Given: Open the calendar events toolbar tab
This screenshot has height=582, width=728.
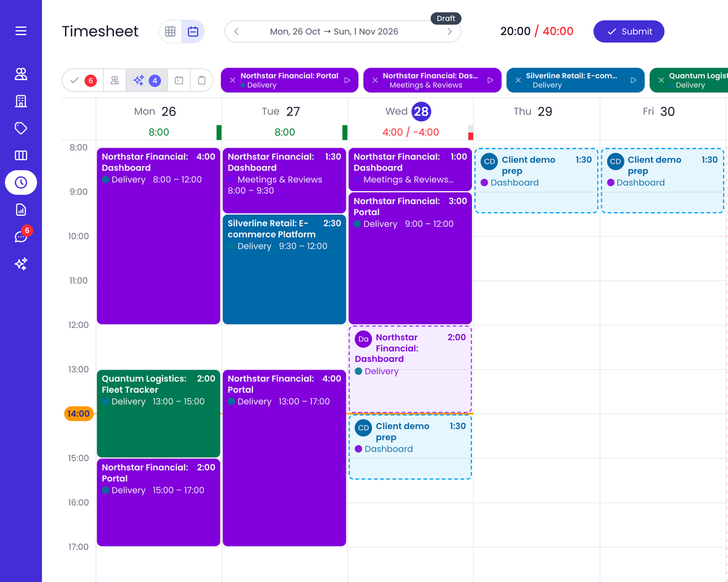Looking at the screenshot, I should tap(179, 80).
